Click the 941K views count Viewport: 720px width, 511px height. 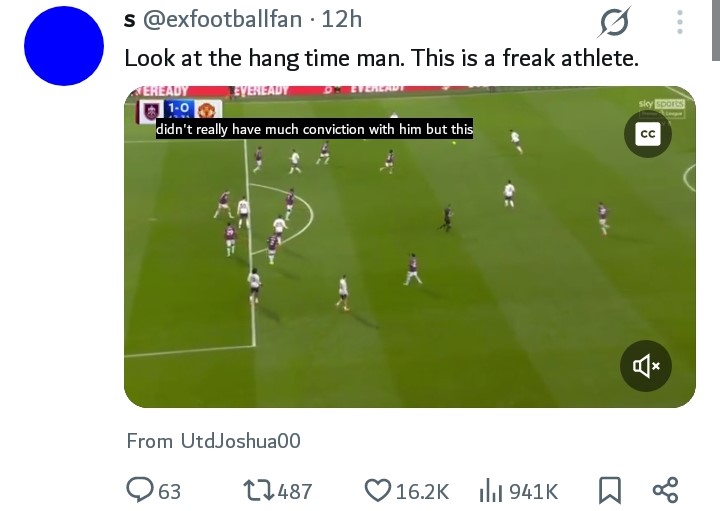pyautogui.click(x=533, y=491)
